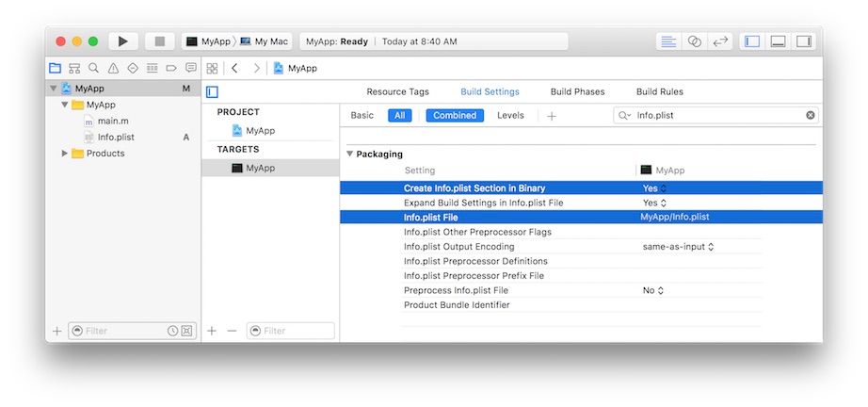The height and width of the screenshot is (407, 868).
Task: Switch to the Levels view
Action: pyautogui.click(x=510, y=116)
